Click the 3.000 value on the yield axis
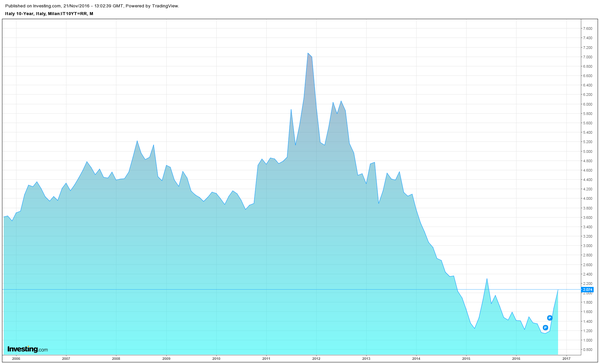Viewport: 600px width, 363px height. pyautogui.click(x=588, y=246)
